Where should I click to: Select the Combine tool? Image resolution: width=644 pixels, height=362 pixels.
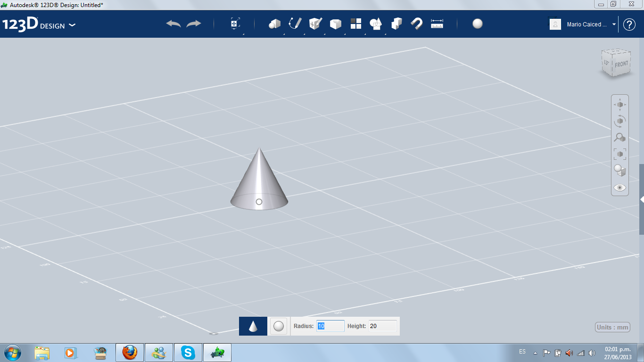click(396, 24)
